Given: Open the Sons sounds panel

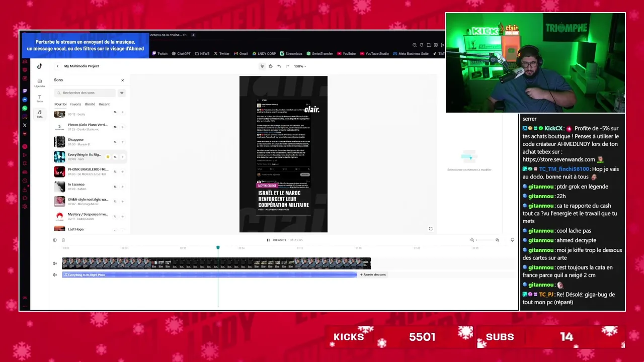Looking at the screenshot, I should tap(40, 114).
